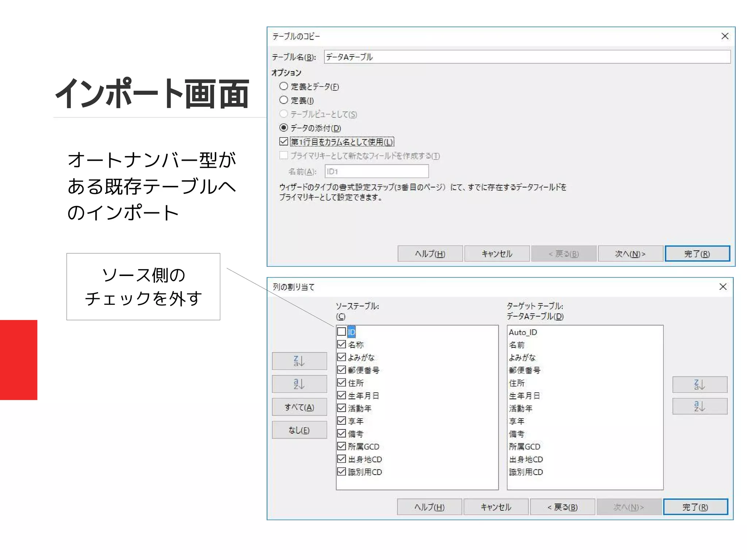Sort target table columns A to Z
This screenshot has height=560, width=747.
[700, 406]
